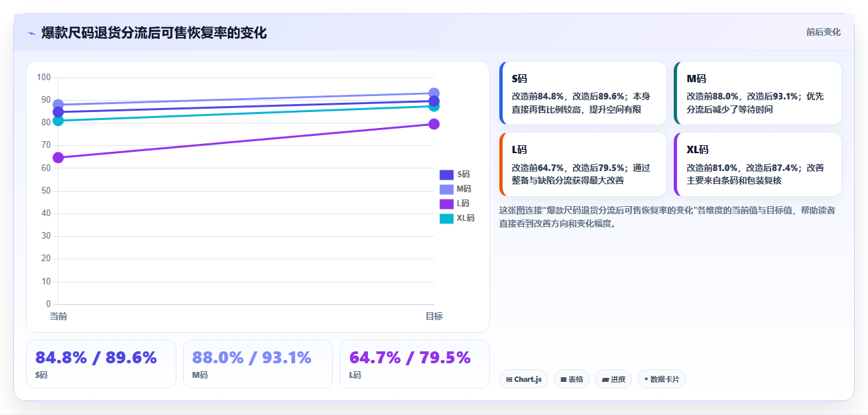Select the L码 heading in the insight card
Viewport: 868px width, 415px height.
pyautogui.click(x=519, y=150)
